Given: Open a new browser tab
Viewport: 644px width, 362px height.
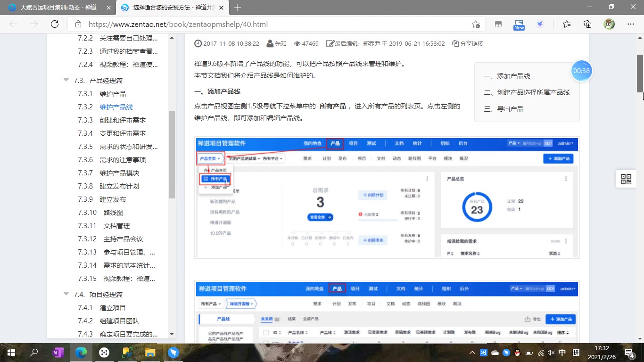Looking at the screenshot, I should point(238,8).
